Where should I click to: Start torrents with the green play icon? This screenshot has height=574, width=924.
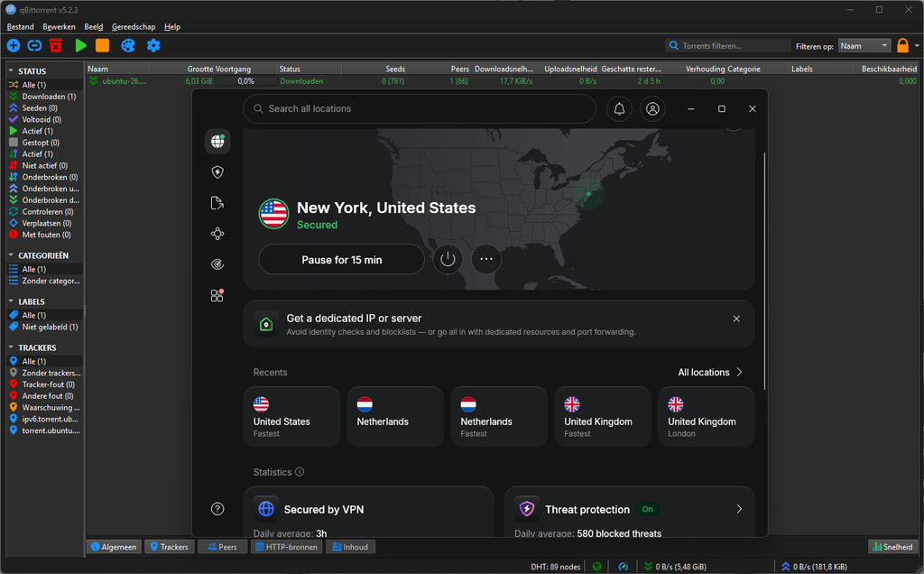(80, 45)
